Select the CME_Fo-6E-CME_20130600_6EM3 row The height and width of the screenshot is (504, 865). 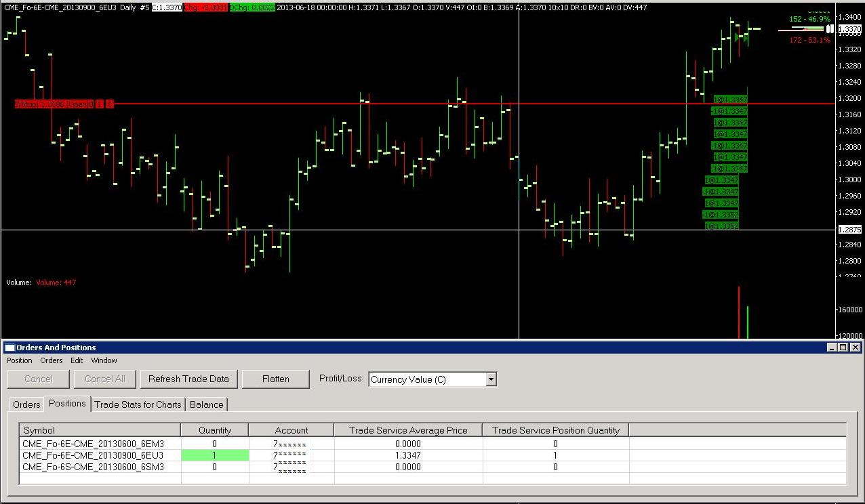tap(433, 444)
